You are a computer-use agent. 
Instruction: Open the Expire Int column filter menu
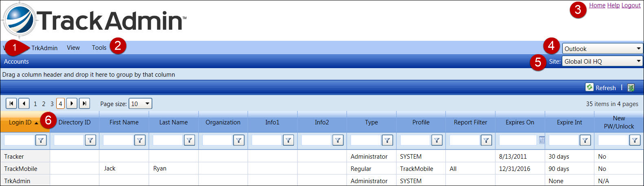pos(585,140)
